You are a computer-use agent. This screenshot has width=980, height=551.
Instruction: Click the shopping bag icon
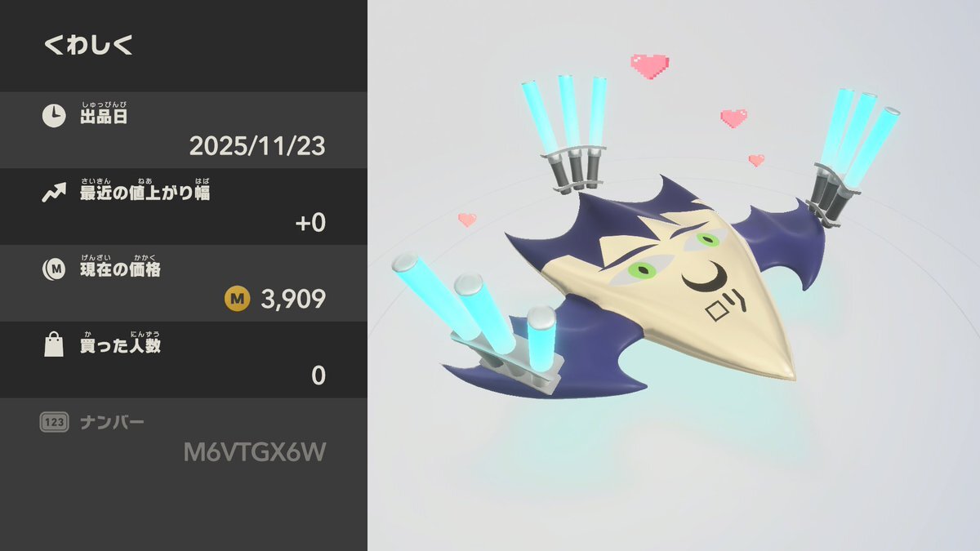[x=54, y=345]
